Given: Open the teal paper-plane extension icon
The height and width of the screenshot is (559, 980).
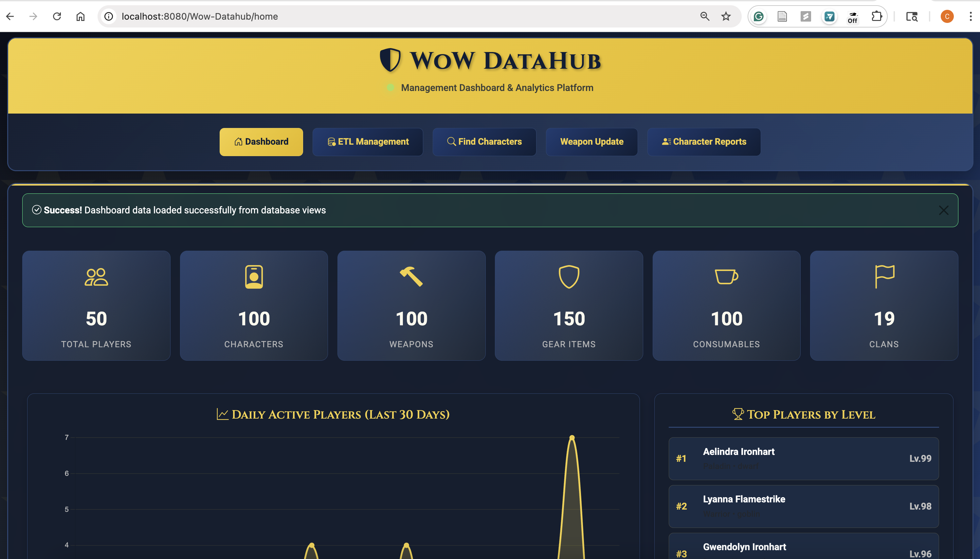Looking at the screenshot, I should pyautogui.click(x=829, y=16).
